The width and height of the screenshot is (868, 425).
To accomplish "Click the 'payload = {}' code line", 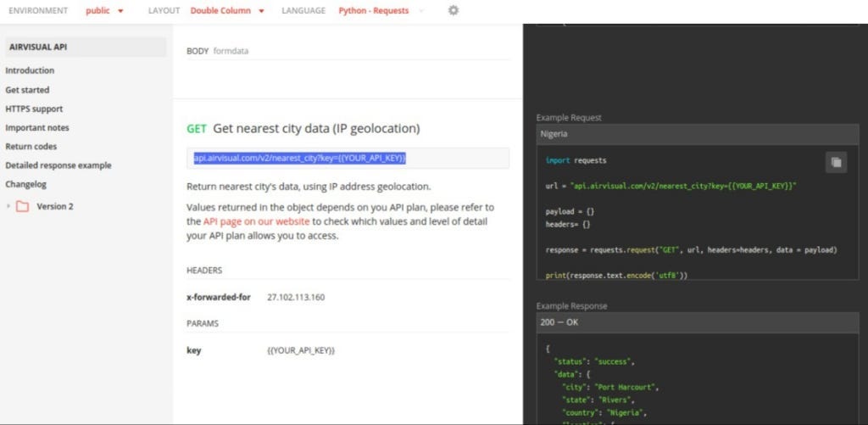I will [x=570, y=212].
